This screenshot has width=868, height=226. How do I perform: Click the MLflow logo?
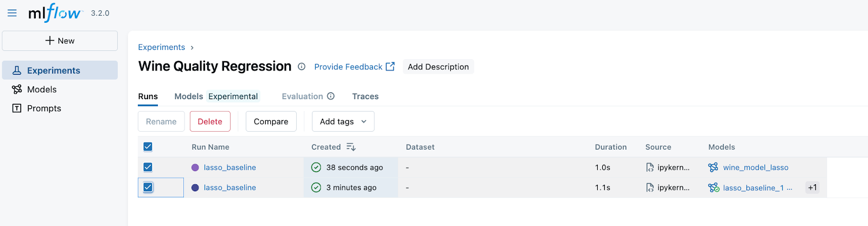55,13
